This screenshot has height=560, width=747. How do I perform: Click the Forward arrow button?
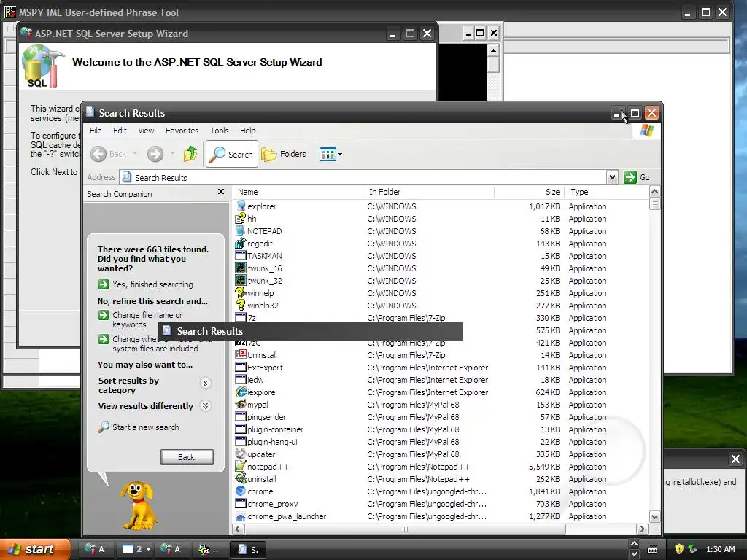click(155, 154)
